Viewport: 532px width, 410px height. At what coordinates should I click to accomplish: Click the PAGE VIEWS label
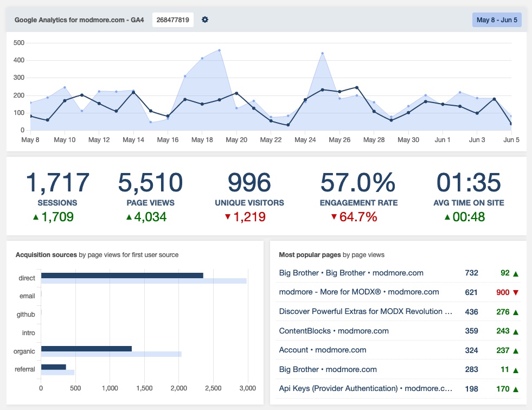point(150,203)
